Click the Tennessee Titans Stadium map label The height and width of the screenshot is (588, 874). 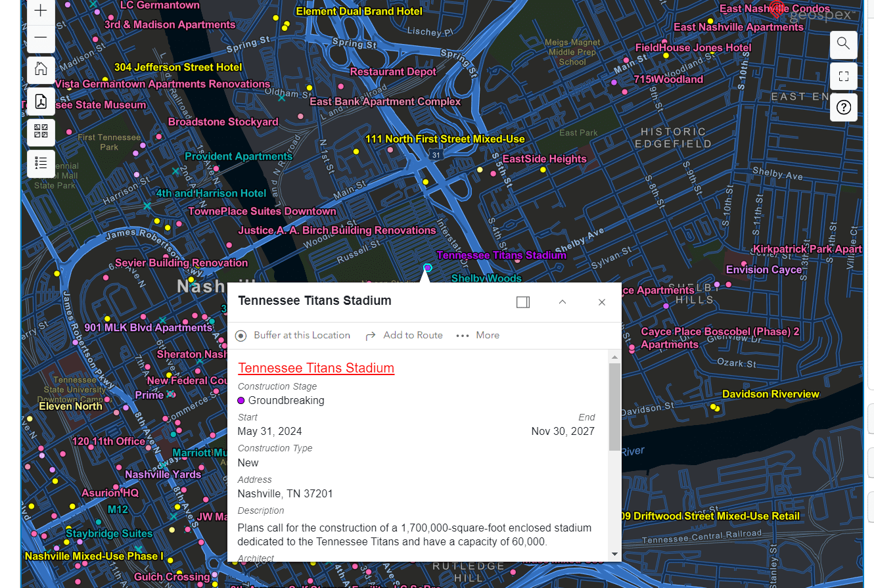coord(501,255)
